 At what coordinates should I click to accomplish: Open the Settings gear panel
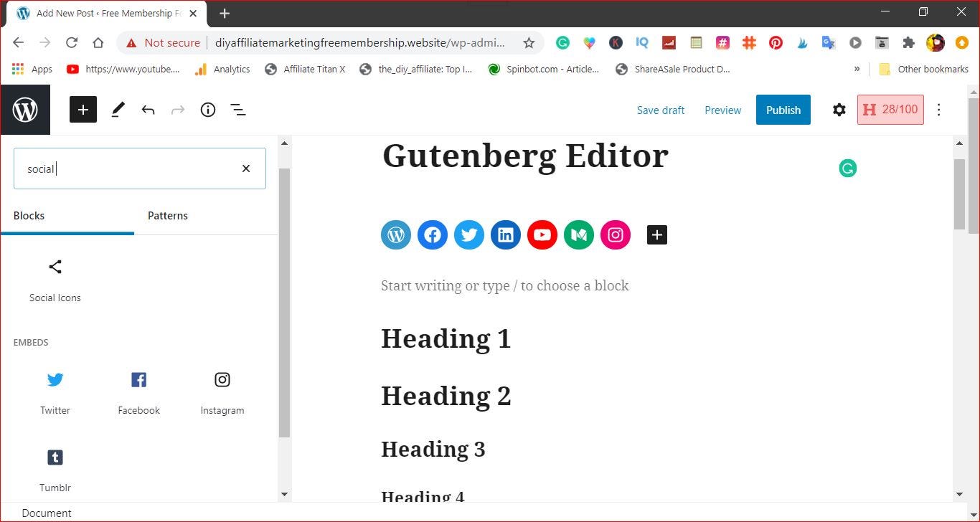[839, 110]
